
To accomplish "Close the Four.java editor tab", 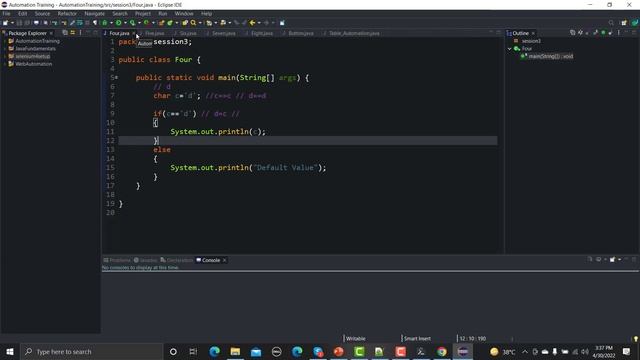I will pyautogui.click(x=133, y=33).
